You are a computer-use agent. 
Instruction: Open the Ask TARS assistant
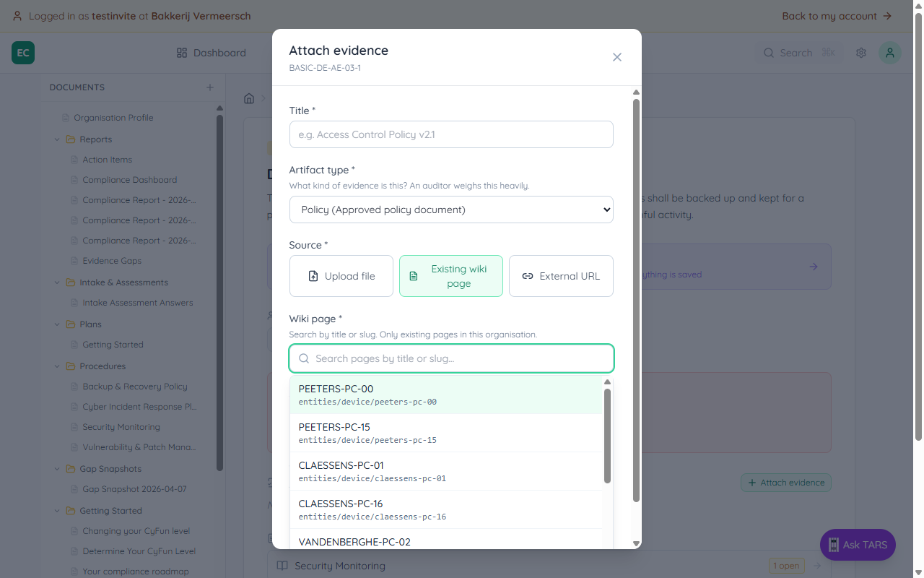click(858, 545)
